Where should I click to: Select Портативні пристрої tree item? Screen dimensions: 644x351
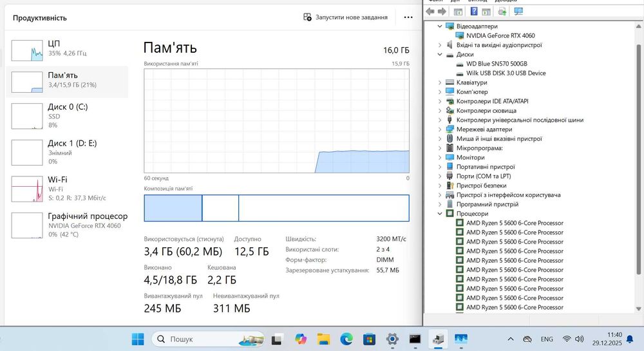[486, 167]
